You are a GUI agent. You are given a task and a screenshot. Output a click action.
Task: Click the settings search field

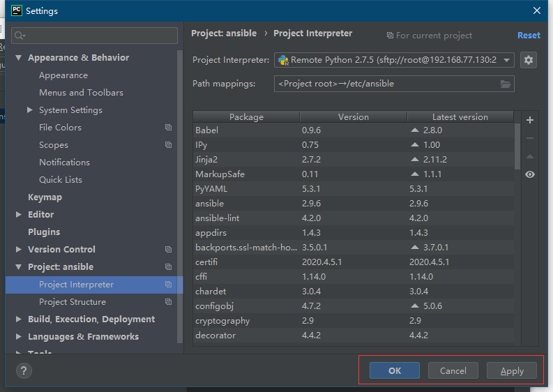pos(95,36)
